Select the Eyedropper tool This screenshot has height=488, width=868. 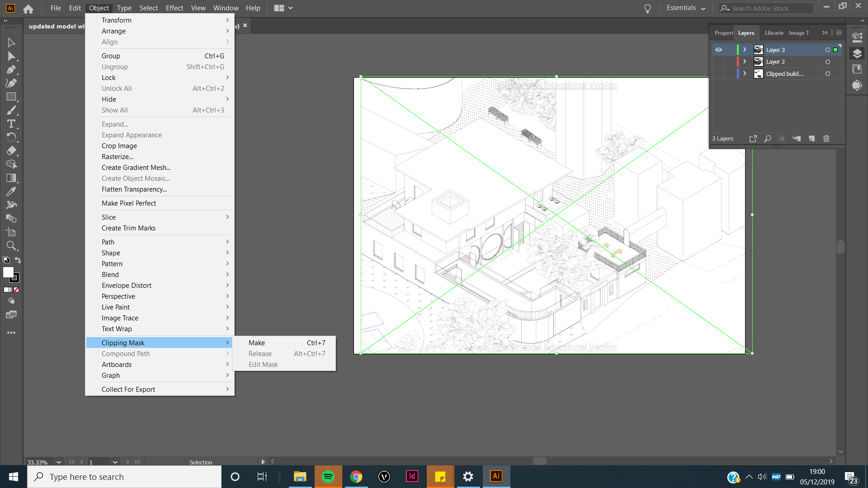tap(11, 191)
